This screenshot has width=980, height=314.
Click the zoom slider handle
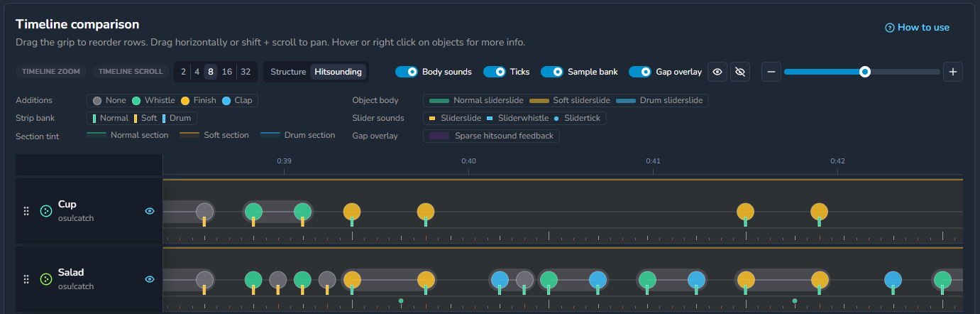(864, 72)
